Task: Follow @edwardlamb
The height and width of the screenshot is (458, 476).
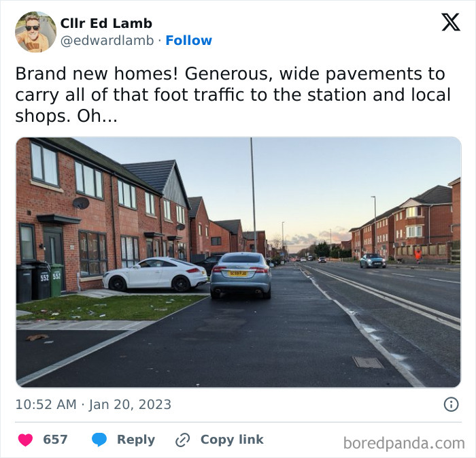Action: 188,40
